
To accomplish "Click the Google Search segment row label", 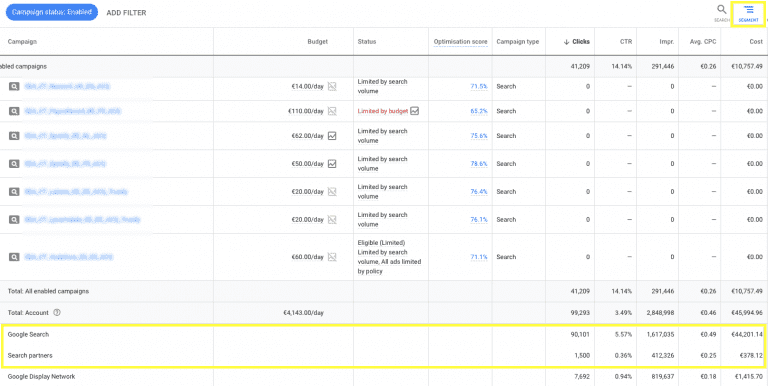I will coord(28,334).
